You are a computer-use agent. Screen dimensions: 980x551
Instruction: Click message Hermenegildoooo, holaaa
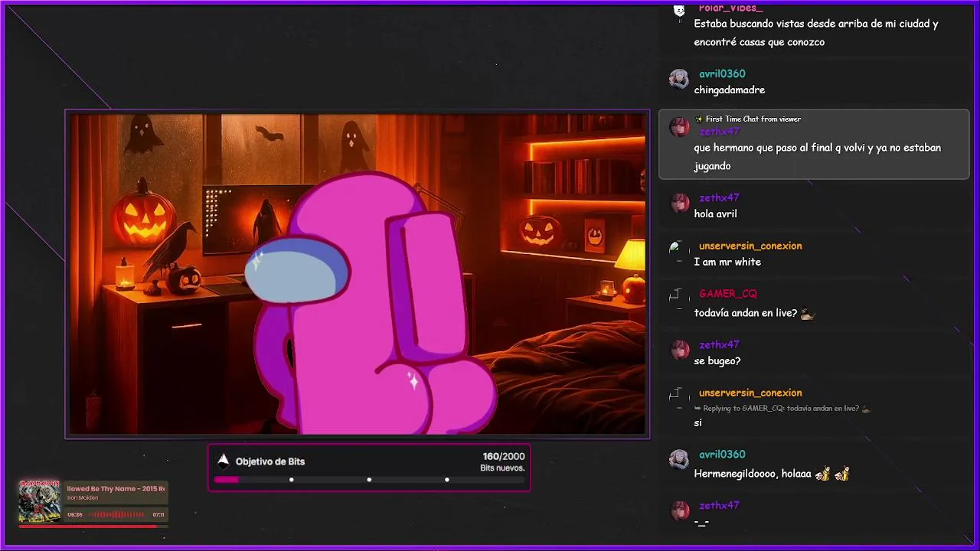(x=753, y=474)
